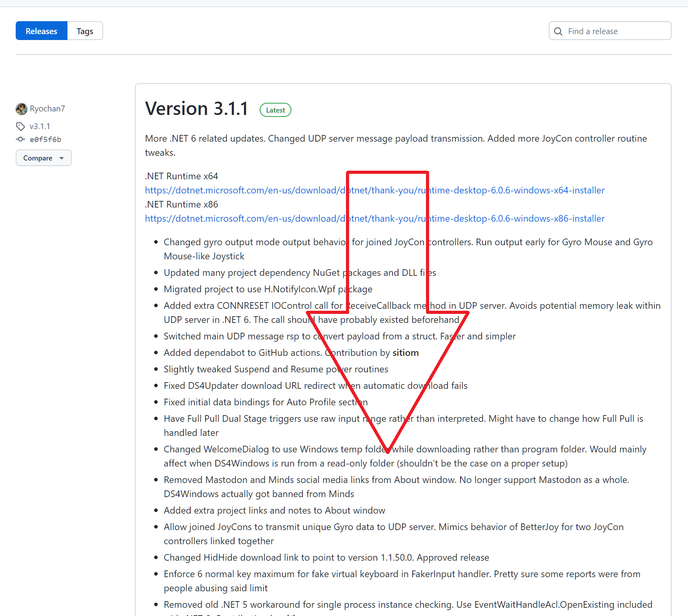Click 'Removed Mastodon and Minds social media links' line

pyautogui.click(x=397, y=487)
